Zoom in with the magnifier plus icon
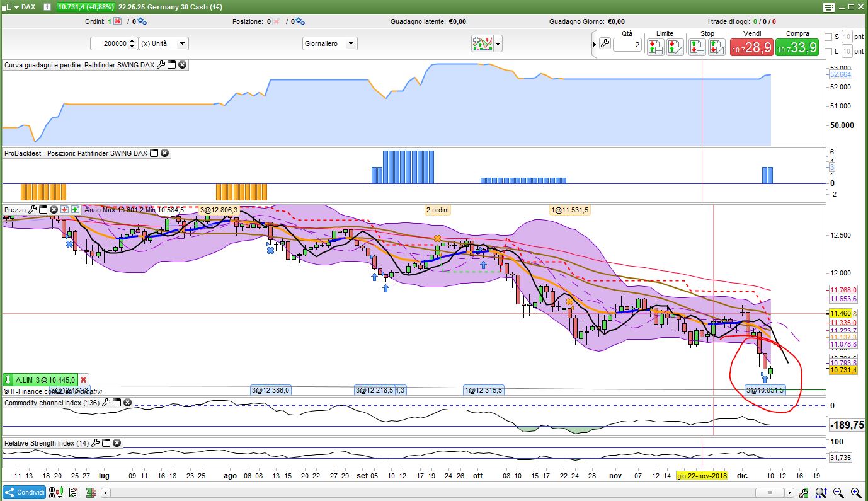 point(855,493)
